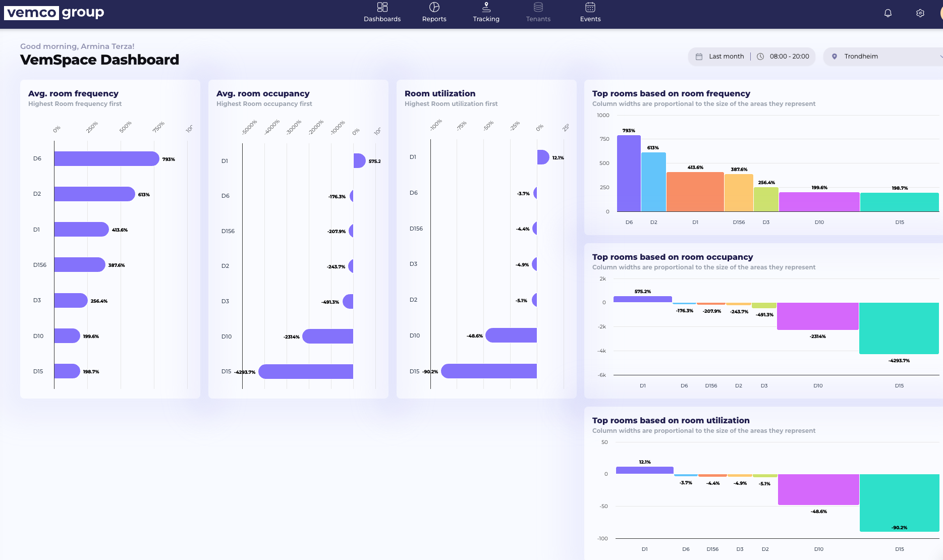
Task: Open the 08:00 - 20:00 time selector
Action: point(789,56)
